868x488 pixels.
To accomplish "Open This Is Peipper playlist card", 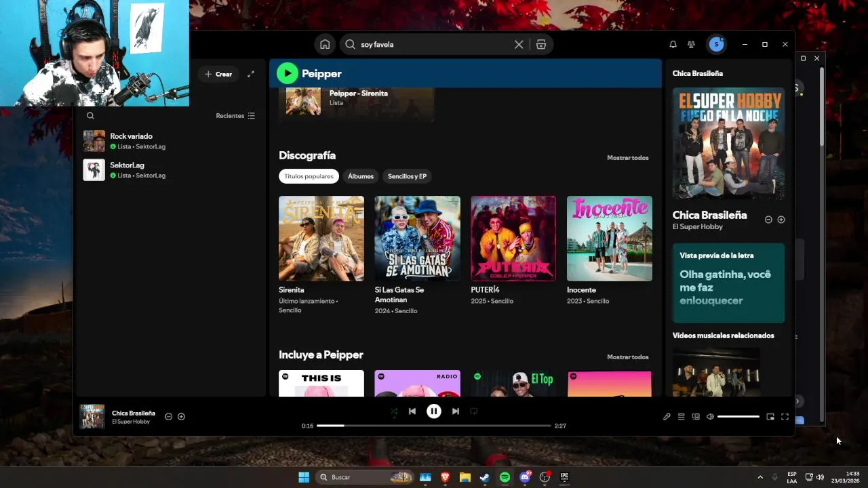I will 321,383.
